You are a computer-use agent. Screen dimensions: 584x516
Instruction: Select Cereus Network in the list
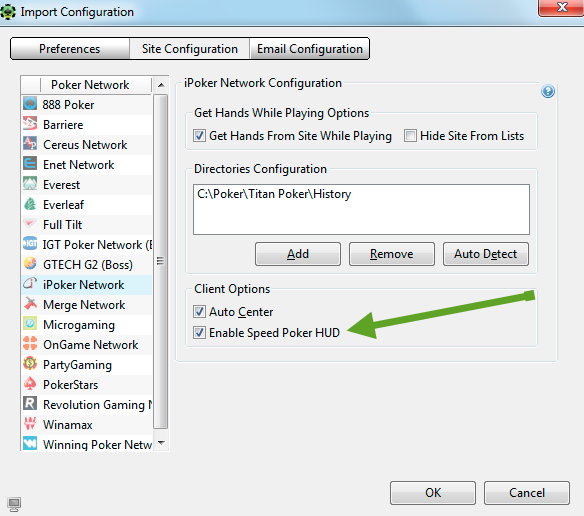(x=87, y=145)
